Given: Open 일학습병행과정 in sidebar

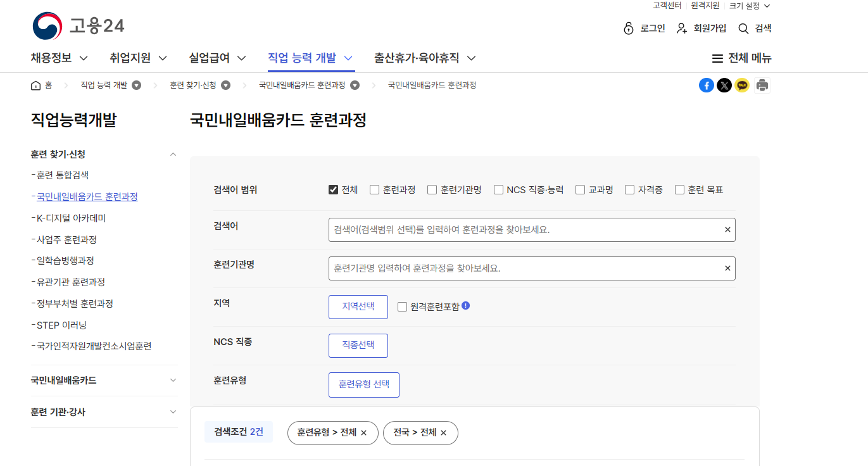Looking at the screenshot, I should click(65, 261).
